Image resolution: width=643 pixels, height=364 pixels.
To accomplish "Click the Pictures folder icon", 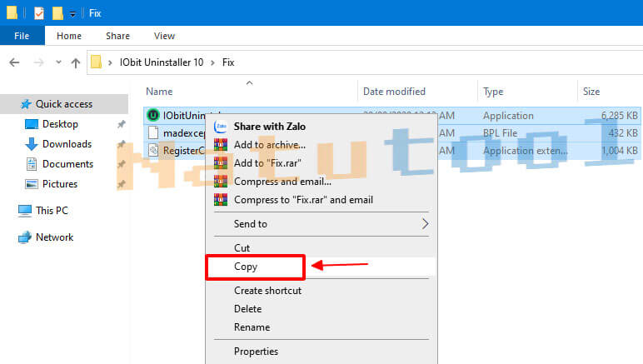I will coord(32,184).
